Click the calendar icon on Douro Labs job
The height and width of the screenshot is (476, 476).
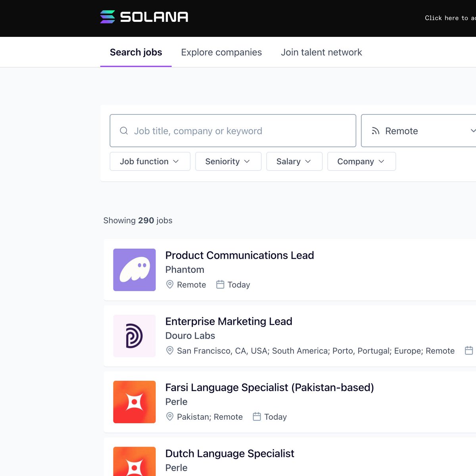point(469,351)
